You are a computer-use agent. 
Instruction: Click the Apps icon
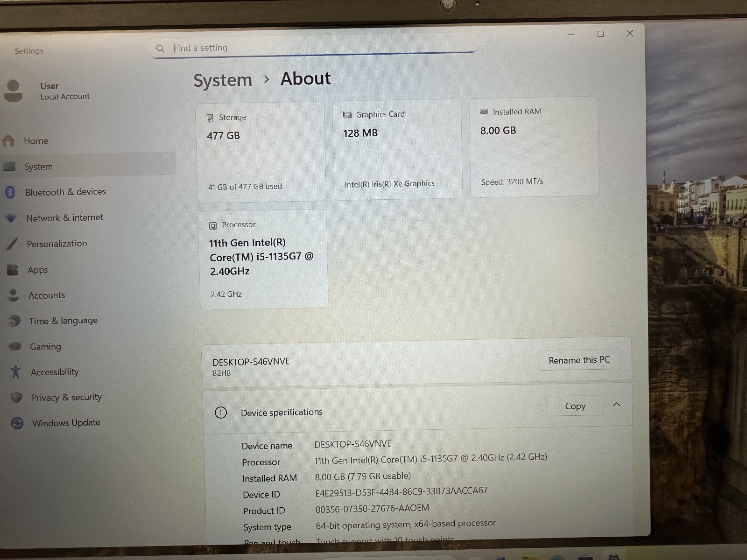tap(13, 270)
